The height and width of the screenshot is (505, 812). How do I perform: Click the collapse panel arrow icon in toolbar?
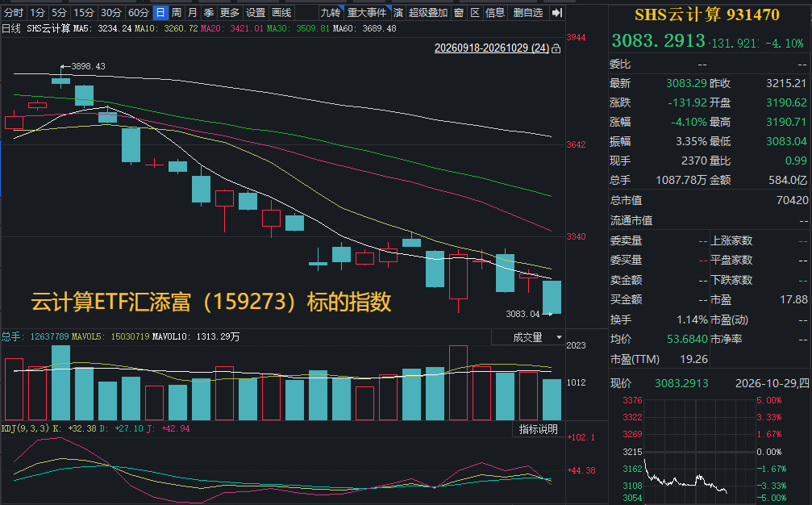pyautogui.click(x=556, y=12)
